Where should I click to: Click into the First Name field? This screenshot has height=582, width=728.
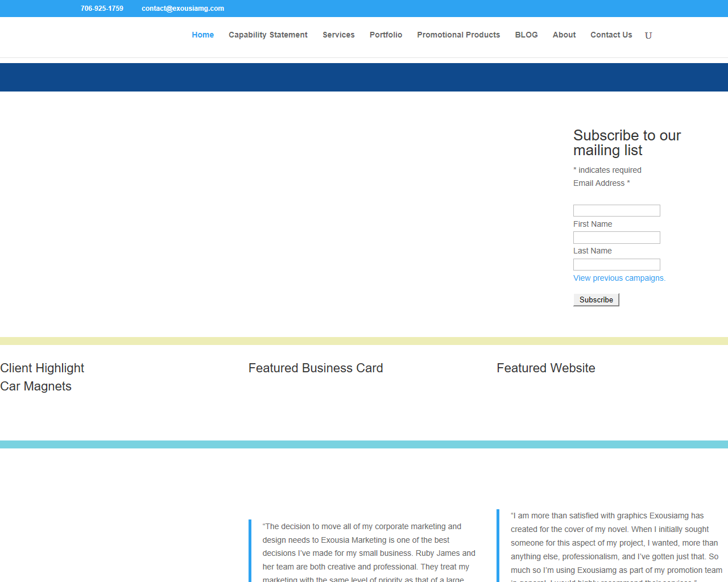(x=617, y=238)
